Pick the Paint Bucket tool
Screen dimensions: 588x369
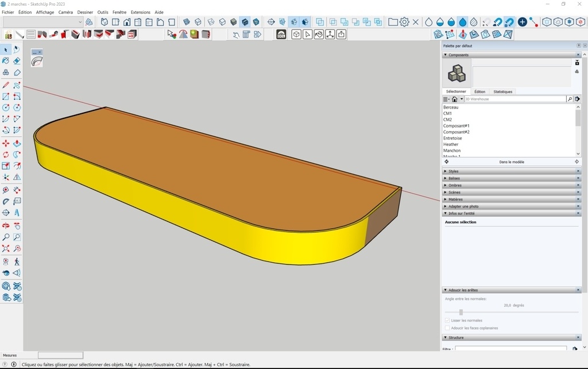coord(6,61)
